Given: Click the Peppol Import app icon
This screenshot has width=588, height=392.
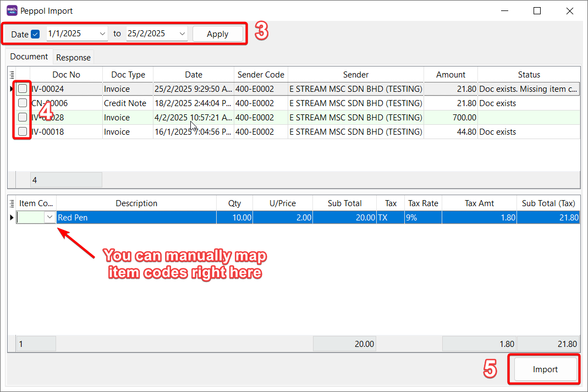Looking at the screenshot, I should click(x=12, y=10).
